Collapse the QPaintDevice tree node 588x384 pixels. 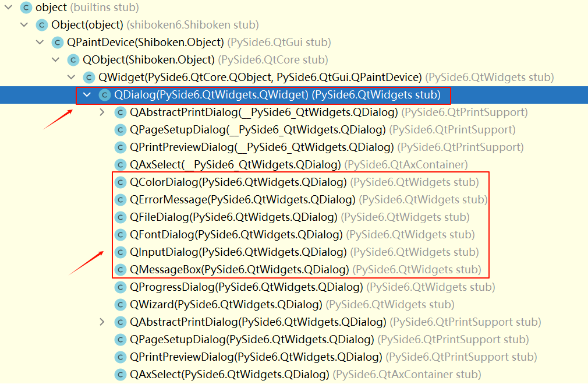coord(40,43)
